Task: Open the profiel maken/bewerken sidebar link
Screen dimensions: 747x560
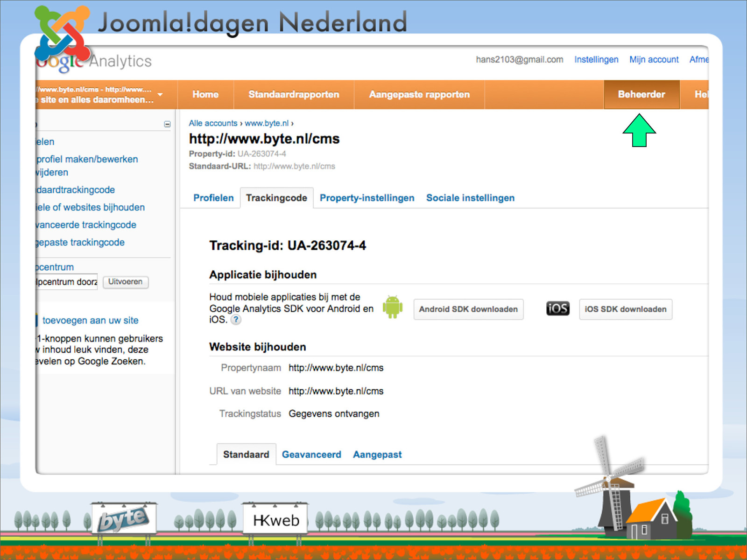Action: click(x=87, y=159)
